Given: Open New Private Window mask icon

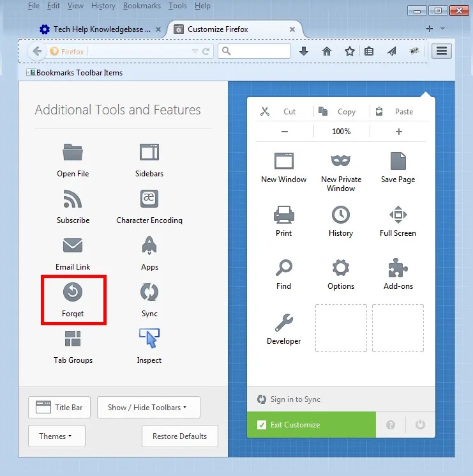Looking at the screenshot, I should click(341, 160).
